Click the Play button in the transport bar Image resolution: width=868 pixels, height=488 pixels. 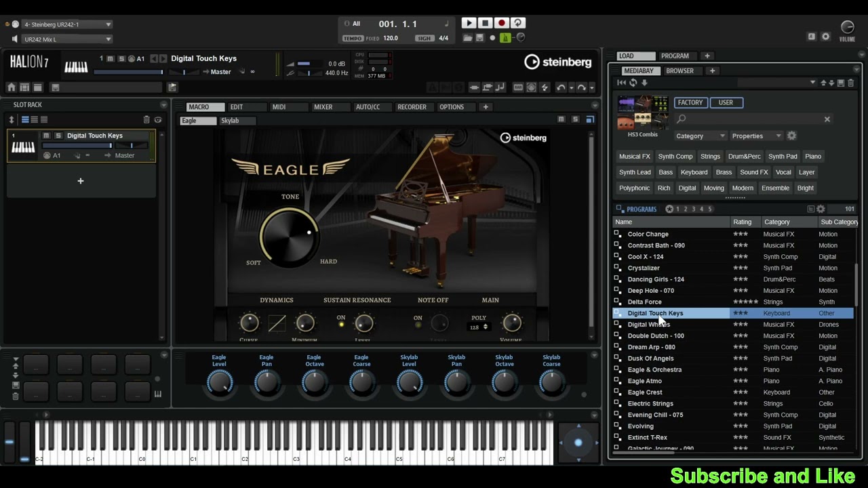pyautogui.click(x=469, y=23)
